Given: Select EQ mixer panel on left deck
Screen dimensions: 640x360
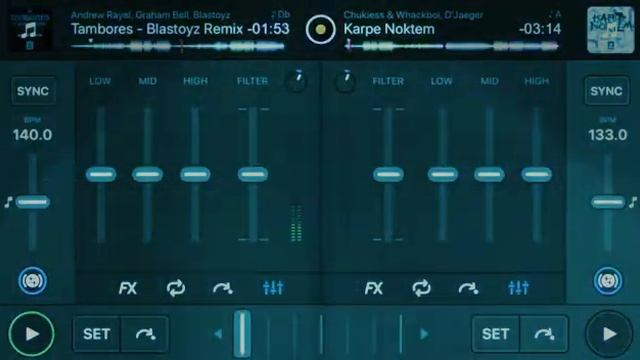Looking at the screenshot, I should pos(273,288).
